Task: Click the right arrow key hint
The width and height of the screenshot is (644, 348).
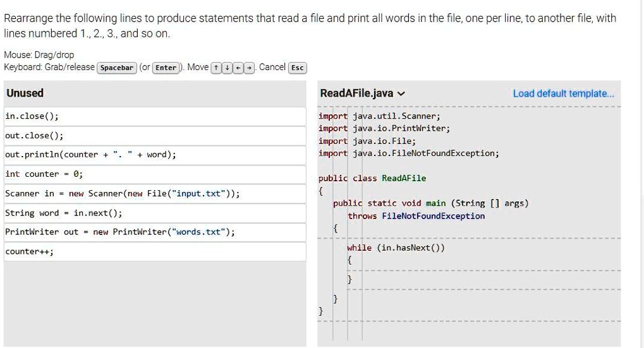Action: tap(249, 68)
